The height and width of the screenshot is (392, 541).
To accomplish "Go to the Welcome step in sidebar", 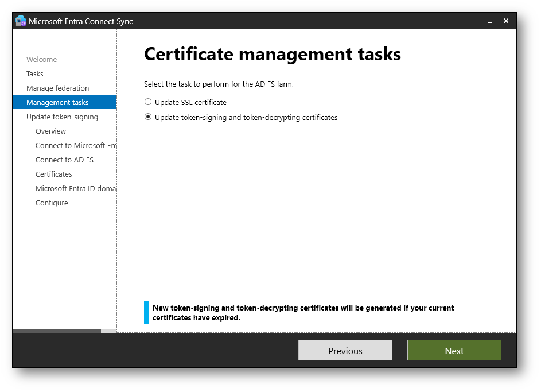I will coord(41,59).
